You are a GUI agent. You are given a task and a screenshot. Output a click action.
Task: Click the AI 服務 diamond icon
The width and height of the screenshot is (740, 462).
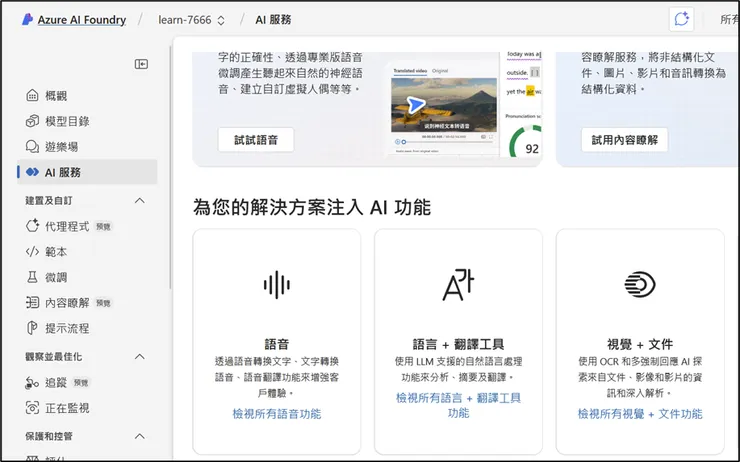[x=32, y=172]
